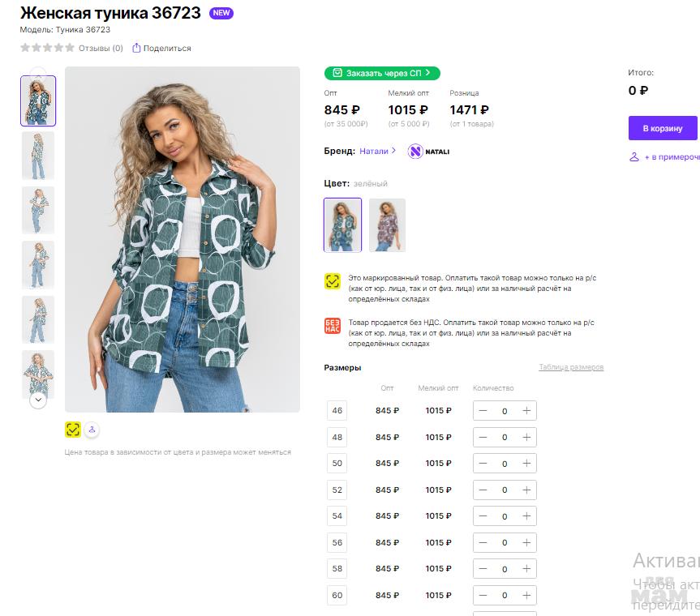700x616 pixels.
Task: Click the minus icon for size 50
Action: tap(483, 464)
